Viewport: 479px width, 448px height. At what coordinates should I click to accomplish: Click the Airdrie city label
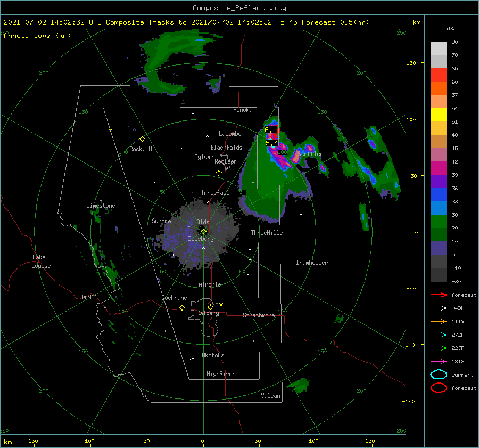pos(210,284)
